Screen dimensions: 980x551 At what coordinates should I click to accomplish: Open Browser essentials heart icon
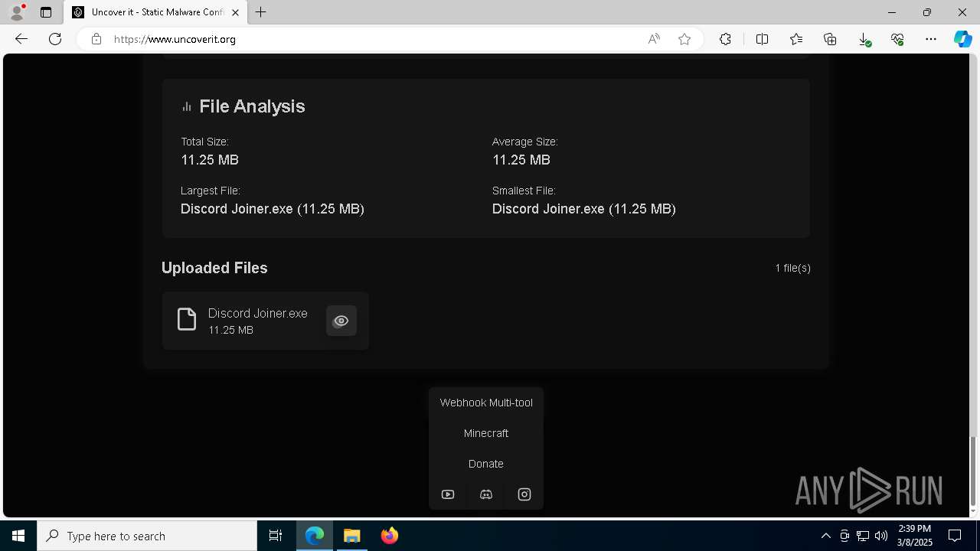[897, 39]
